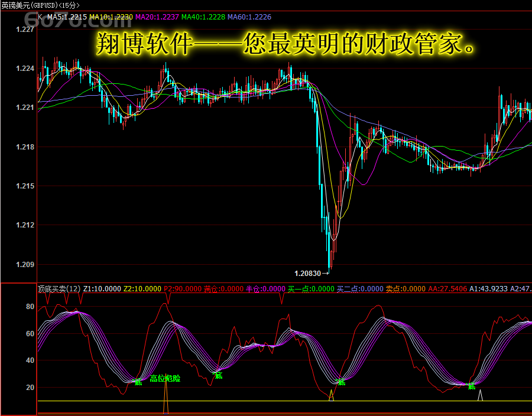The width and height of the screenshot is (532, 416).
Task: Select the small yellow signal spike in indicator
Action: pyautogui.click(x=332, y=395)
